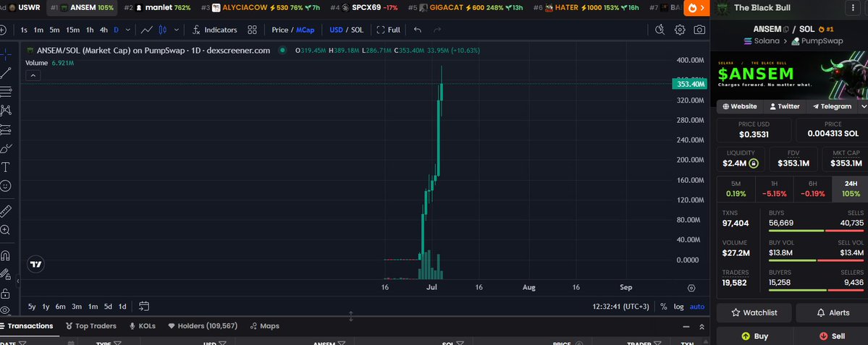Open the multi-chart layout grid icon

click(253, 30)
